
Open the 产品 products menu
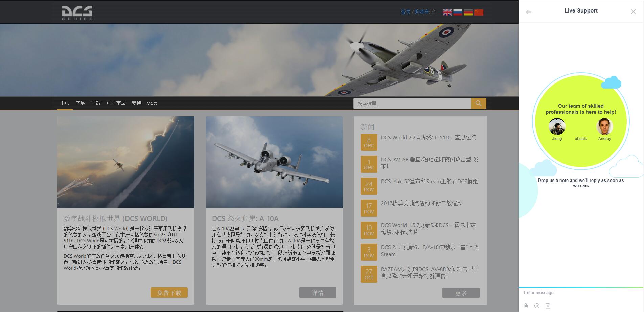(80, 103)
